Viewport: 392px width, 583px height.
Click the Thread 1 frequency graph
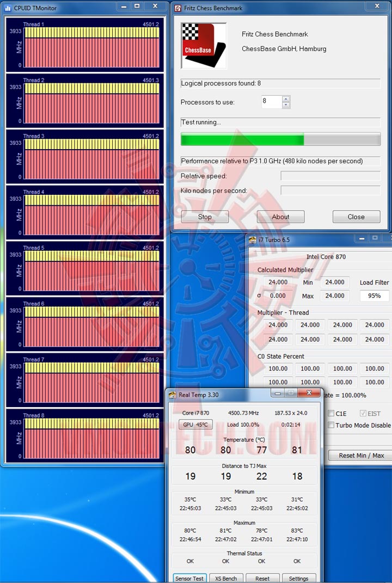(92, 47)
